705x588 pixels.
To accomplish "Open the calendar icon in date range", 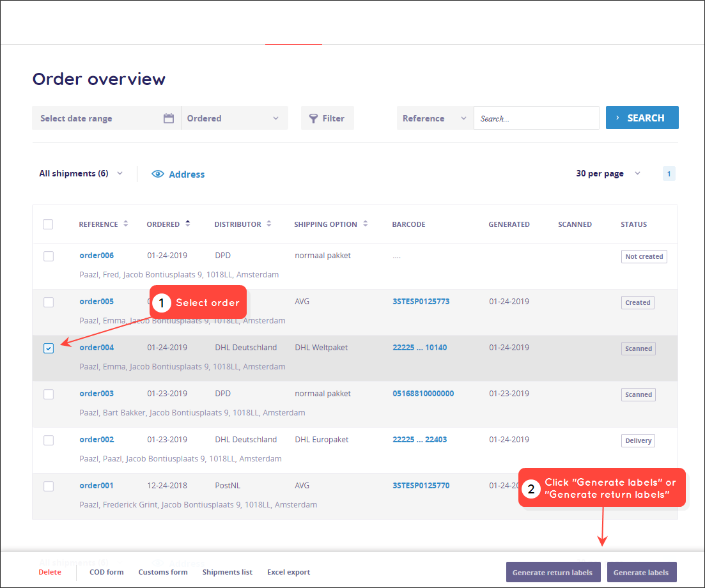I will pyautogui.click(x=169, y=118).
